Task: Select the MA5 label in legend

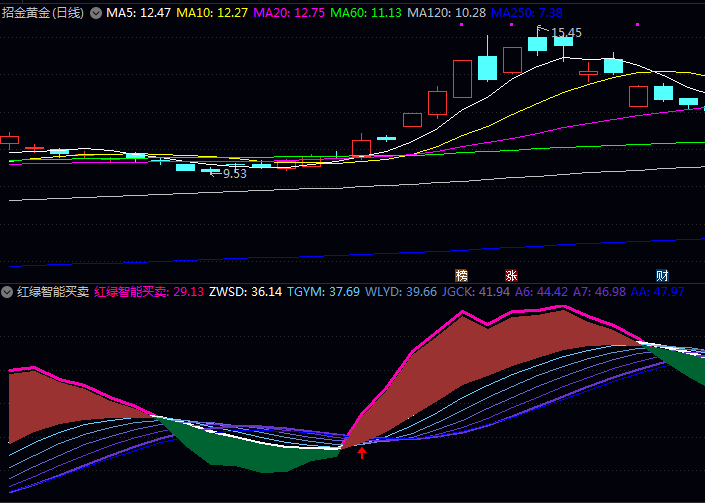Action: 138,13
